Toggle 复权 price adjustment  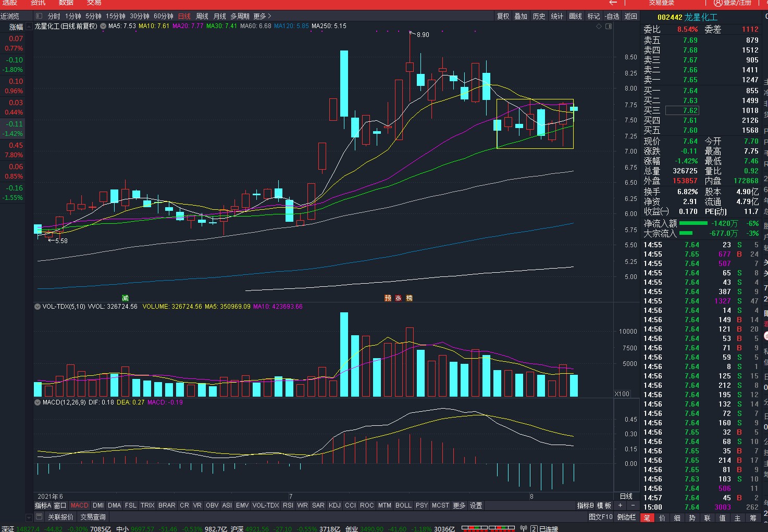(503, 16)
